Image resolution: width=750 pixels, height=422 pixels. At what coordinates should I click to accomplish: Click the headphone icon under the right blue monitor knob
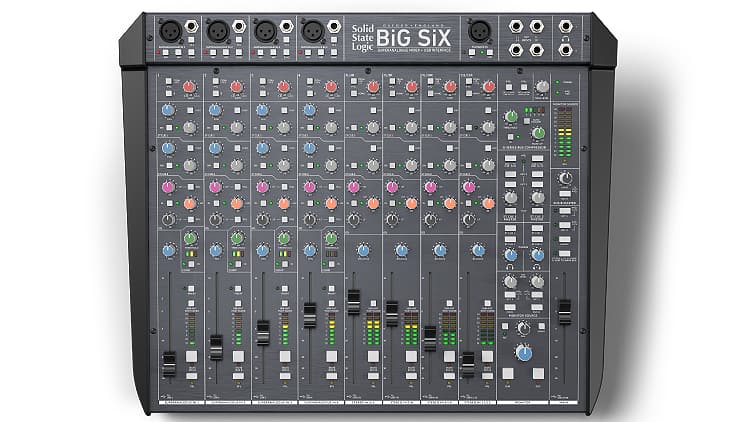click(537, 267)
